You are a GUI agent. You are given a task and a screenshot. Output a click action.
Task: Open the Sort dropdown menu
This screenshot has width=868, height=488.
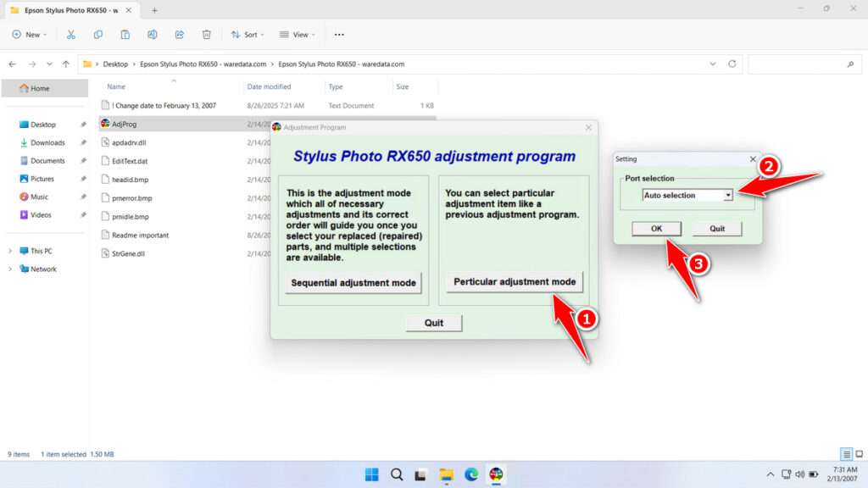pos(248,34)
